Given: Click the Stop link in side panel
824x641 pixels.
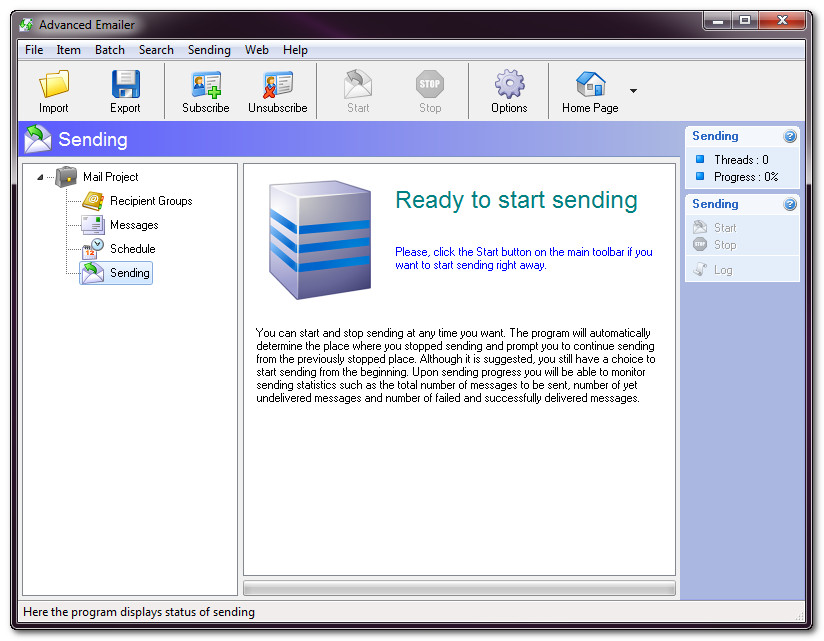Looking at the screenshot, I should point(725,245).
